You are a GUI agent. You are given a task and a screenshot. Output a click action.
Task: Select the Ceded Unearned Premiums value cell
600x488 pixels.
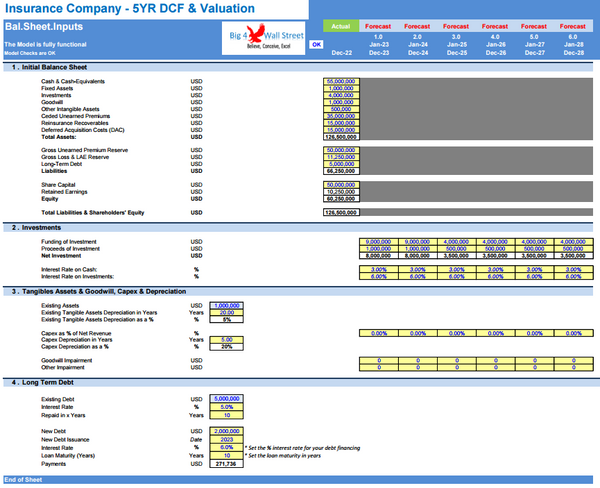[341, 116]
